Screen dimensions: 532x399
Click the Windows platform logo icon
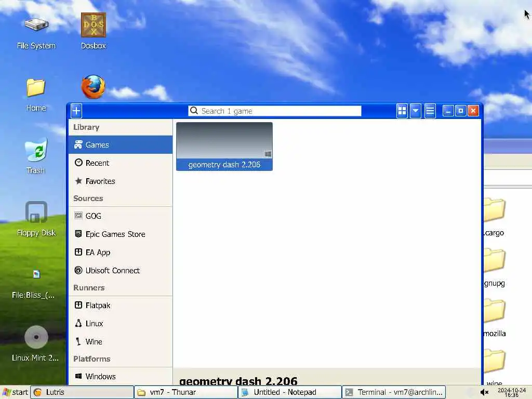click(78, 376)
